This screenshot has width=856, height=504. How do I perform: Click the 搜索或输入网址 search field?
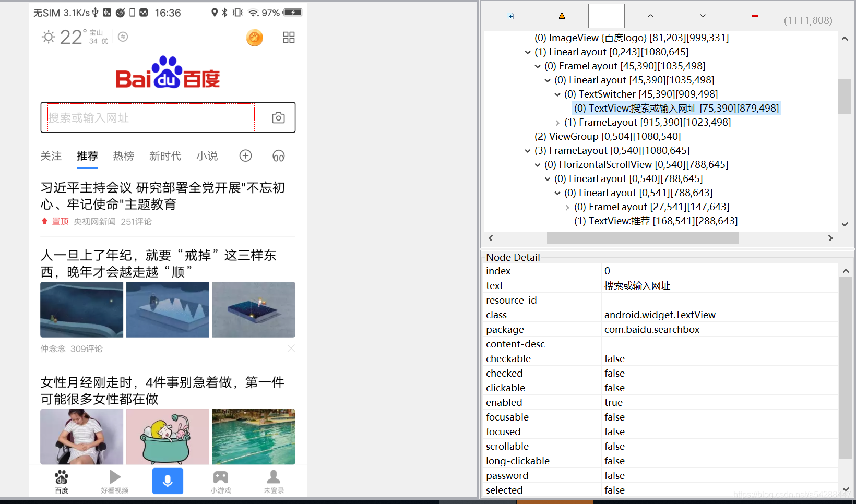151,117
